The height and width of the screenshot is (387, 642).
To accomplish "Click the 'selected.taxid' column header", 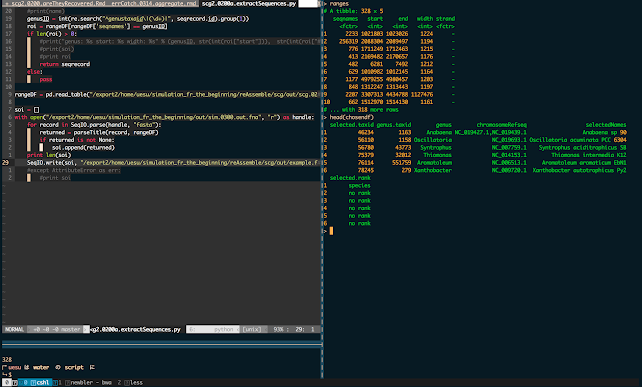I will pyautogui.click(x=352, y=125).
